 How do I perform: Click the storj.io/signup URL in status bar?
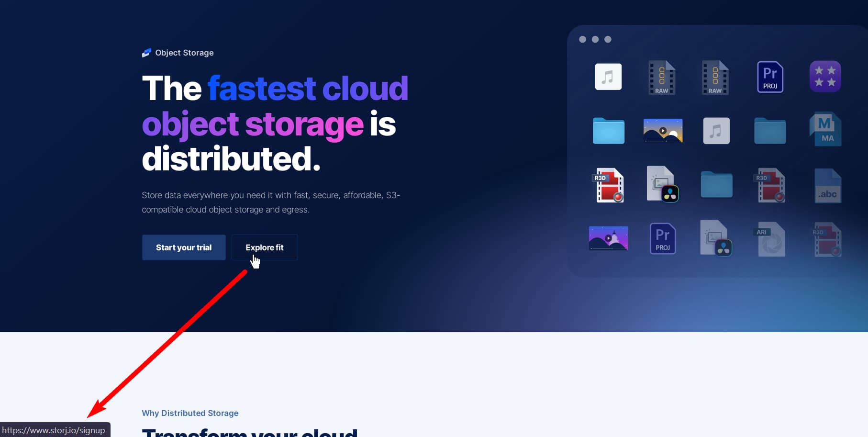pos(54,430)
